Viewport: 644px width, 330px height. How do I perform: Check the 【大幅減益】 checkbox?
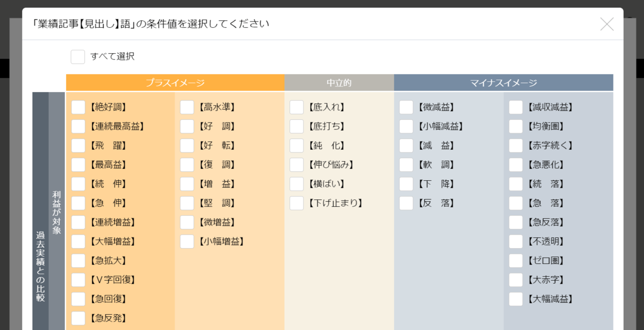pos(516,299)
